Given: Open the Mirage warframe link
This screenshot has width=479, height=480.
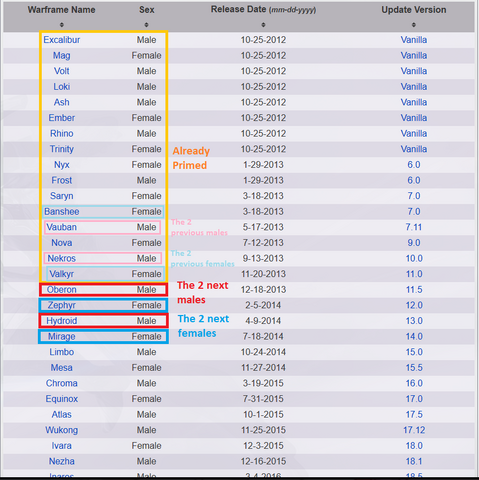Looking at the screenshot, I should pos(62,337).
